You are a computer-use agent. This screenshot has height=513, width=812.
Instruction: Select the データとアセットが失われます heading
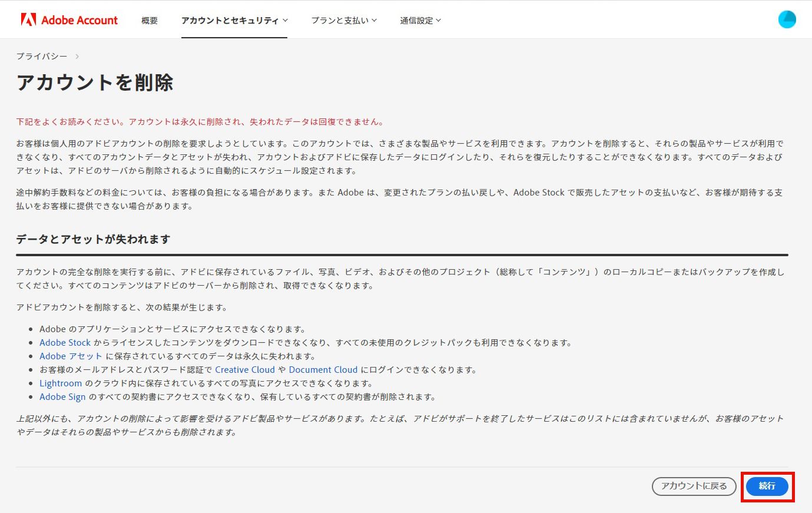(93, 239)
